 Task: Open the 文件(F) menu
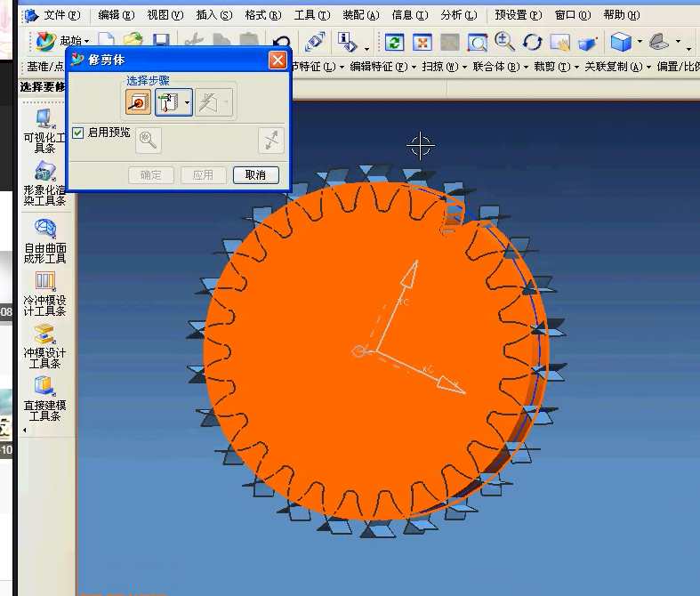pos(62,15)
